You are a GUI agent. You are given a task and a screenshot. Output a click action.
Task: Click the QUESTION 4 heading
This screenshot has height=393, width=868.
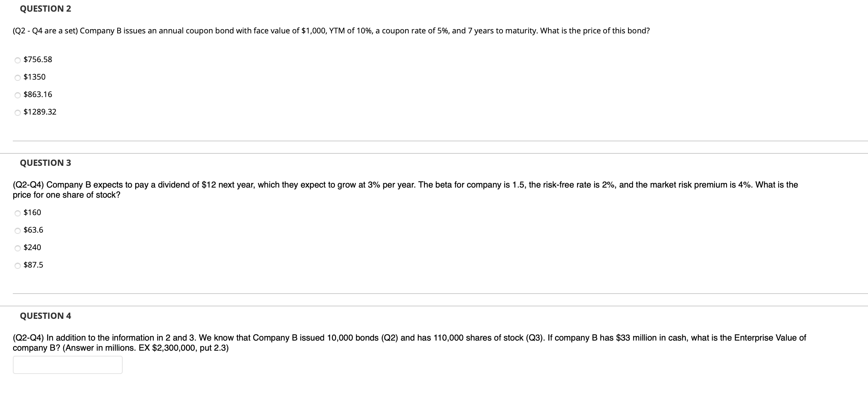[x=45, y=316]
